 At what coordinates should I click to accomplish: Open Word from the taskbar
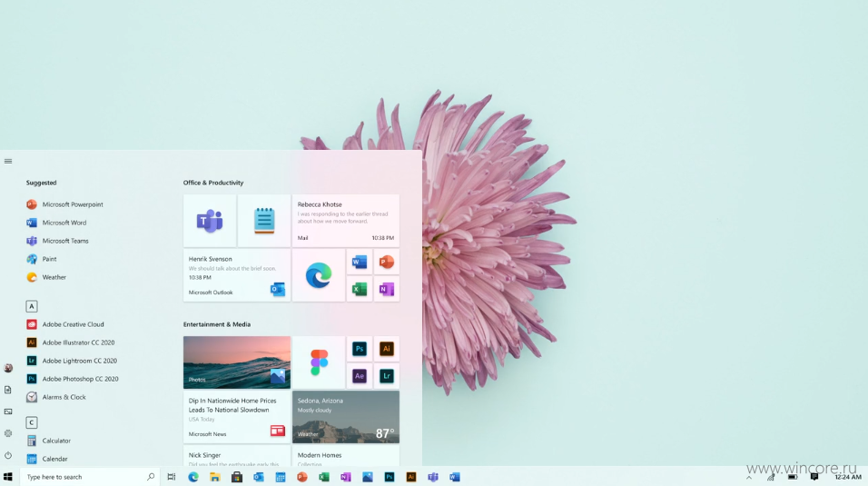coord(455,477)
